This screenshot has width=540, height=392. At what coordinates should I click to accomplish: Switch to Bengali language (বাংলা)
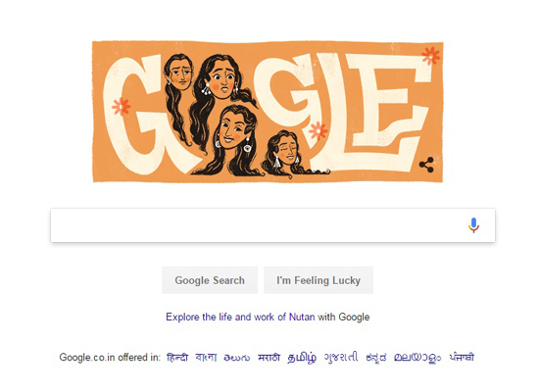tap(206, 357)
